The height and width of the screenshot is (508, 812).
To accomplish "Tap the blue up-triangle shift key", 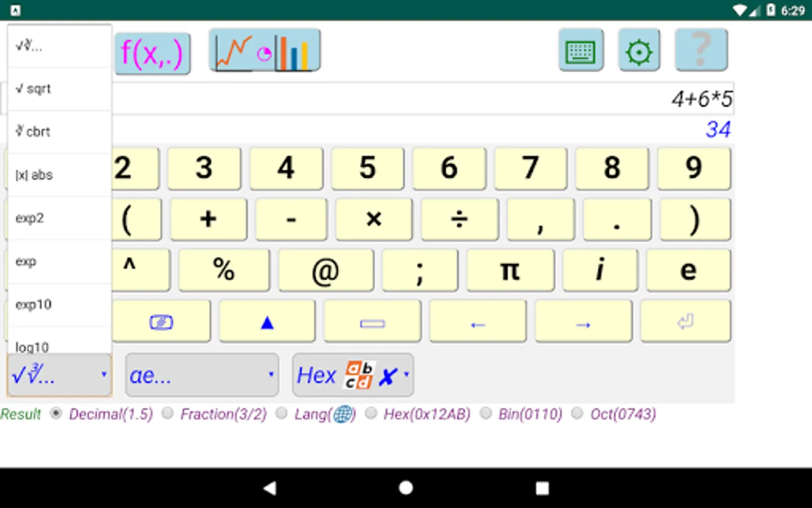I will coord(267,321).
